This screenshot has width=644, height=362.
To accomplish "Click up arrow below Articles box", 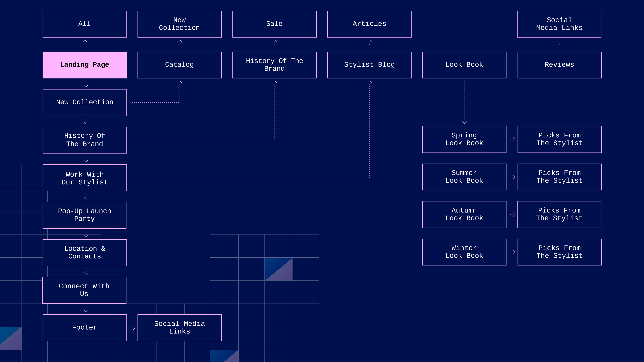I will 369,43.
